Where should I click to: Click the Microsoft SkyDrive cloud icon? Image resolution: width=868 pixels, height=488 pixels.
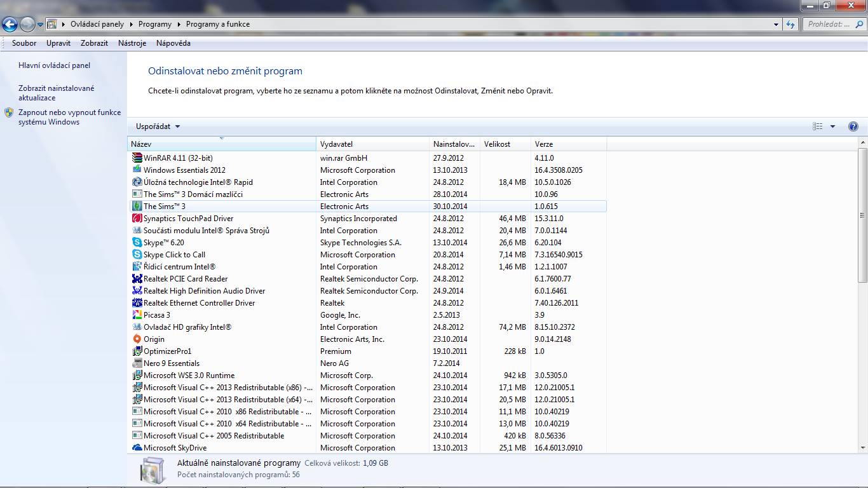pyautogui.click(x=137, y=447)
